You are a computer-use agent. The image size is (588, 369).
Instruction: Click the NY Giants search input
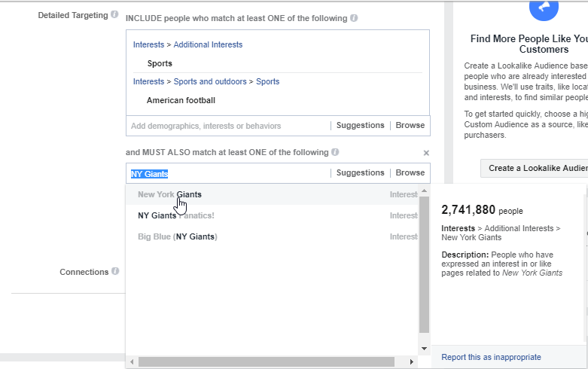click(x=226, y=174)
